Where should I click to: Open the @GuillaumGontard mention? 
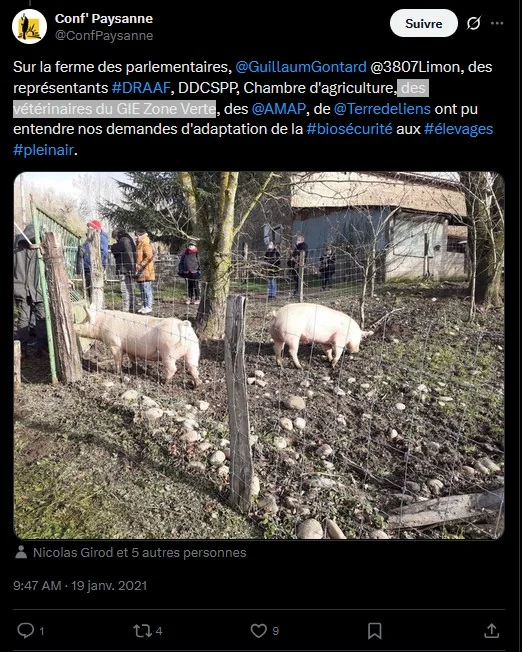(x=301, y=67)
